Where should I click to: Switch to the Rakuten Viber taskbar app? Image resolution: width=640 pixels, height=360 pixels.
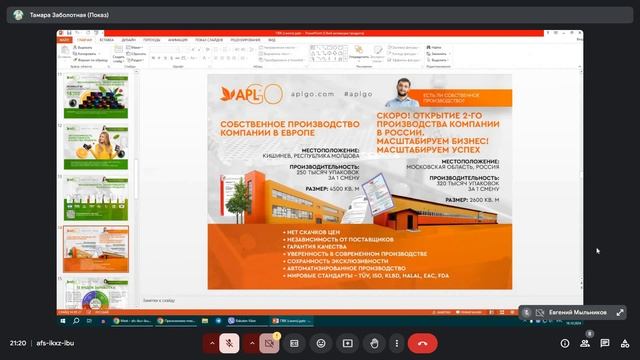click(x=246, y=321)
